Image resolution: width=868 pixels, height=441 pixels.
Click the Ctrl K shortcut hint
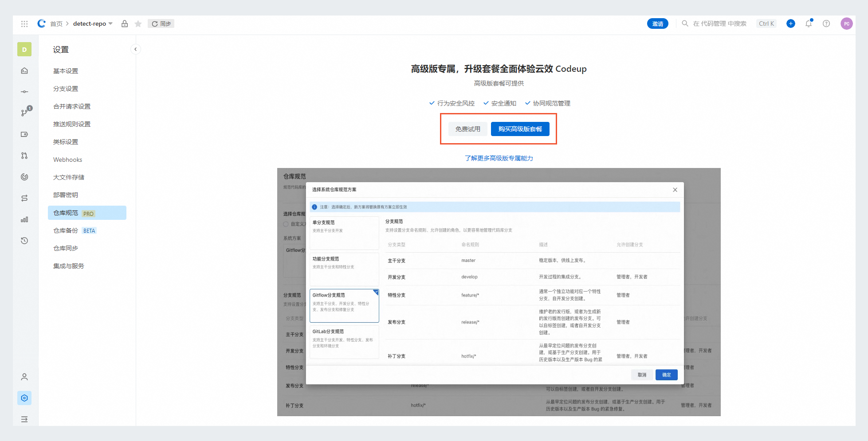point(766,23)
